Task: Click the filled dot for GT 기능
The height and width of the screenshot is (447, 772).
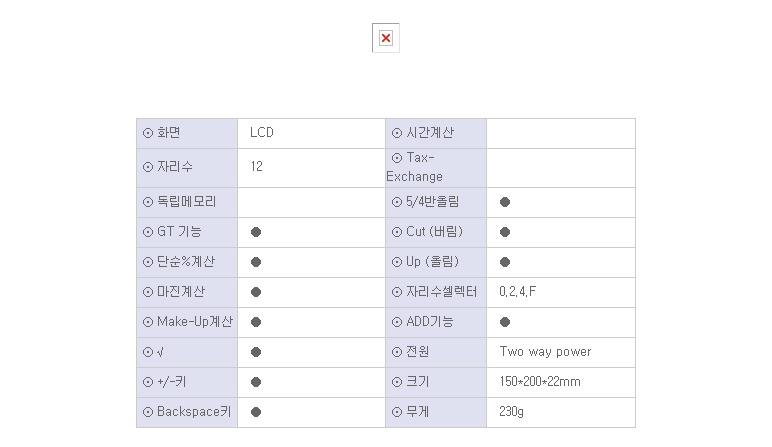Action: click(x=256, y=232)
